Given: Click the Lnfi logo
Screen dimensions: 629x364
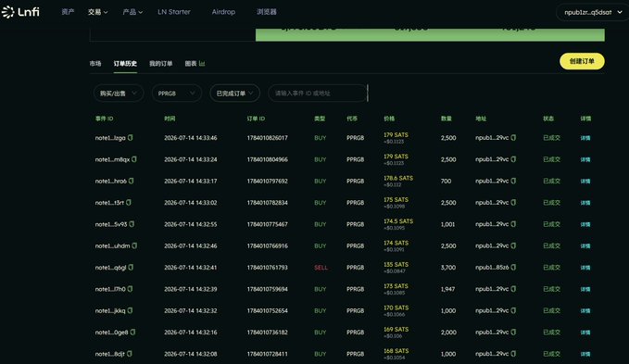Looking at the screenshot, I should point(20,12).
